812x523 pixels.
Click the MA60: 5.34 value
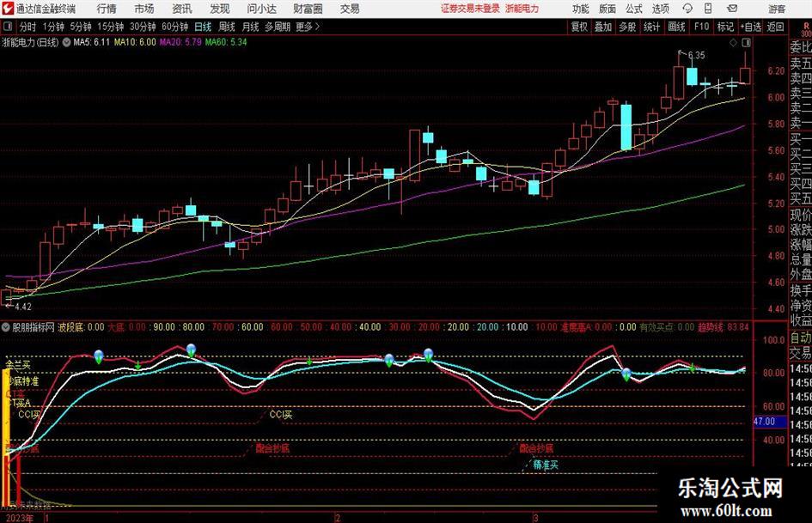[226, 42]
